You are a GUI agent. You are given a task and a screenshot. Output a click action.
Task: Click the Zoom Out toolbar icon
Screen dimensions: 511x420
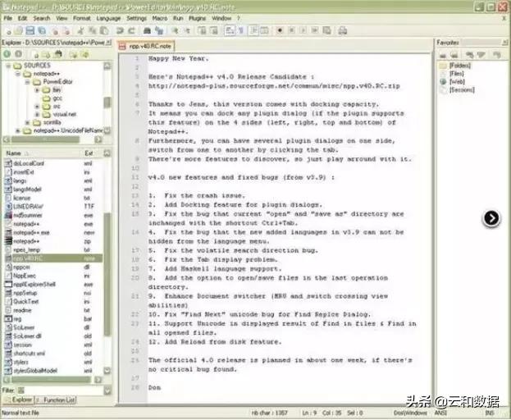point(187,31)
